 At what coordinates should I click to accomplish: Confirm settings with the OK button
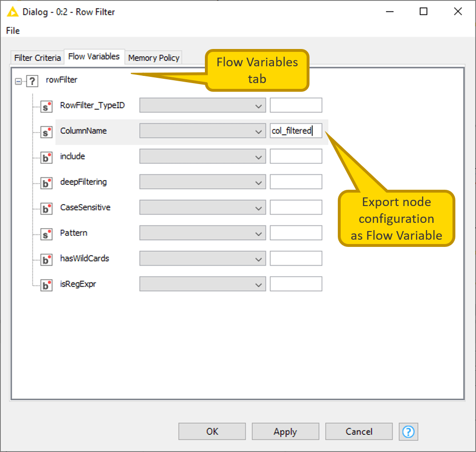pos(212,431)
